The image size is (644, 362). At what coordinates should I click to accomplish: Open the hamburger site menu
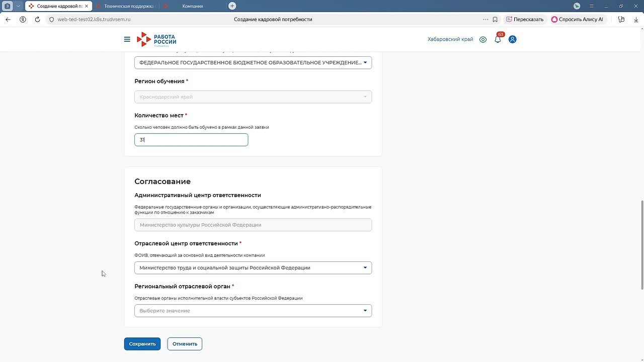pyautogui.click(x=127, y=39)
